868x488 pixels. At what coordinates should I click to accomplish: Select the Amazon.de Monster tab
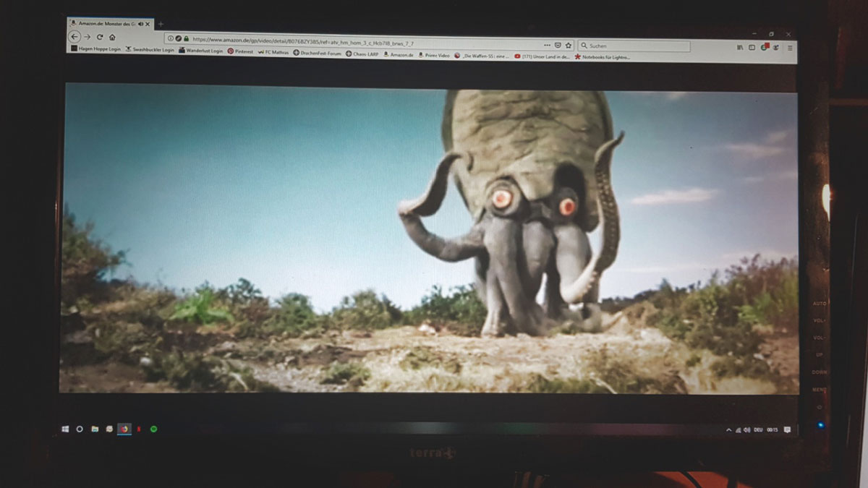pyautogui.click(x=111, y=24)
